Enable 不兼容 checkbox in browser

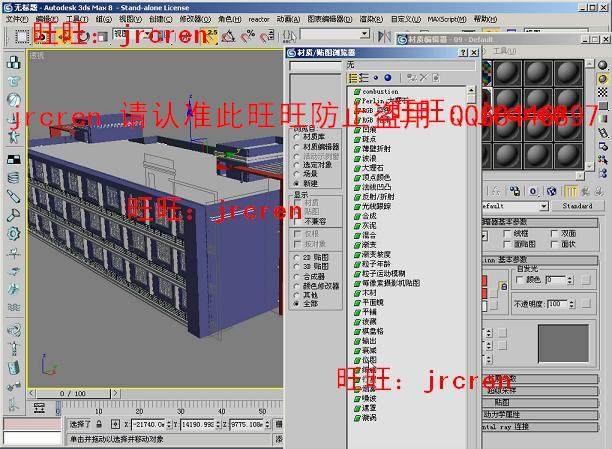point(297,221)
